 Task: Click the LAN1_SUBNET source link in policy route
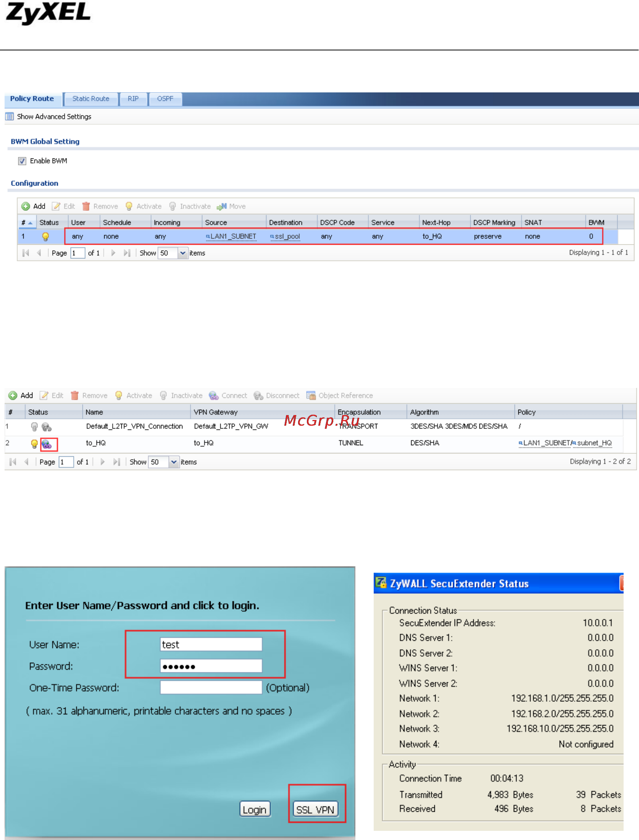pyautogui.click(x=231, y=236)
